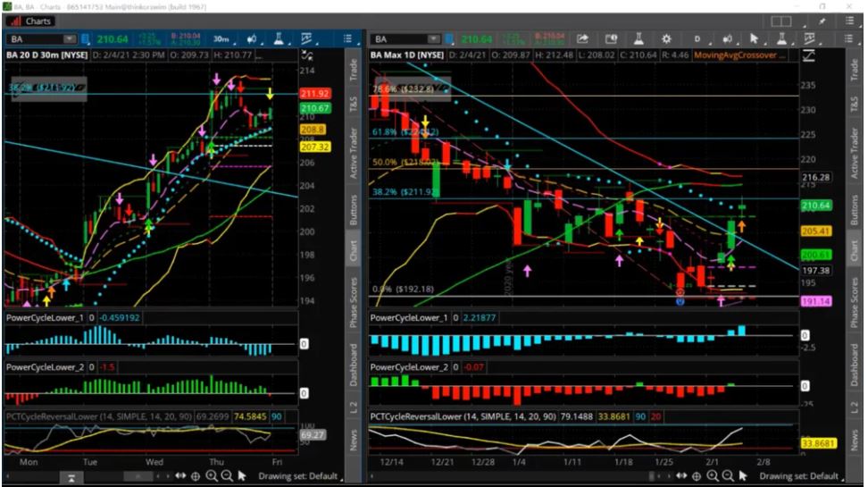Open Dashboard side tab on left chart
The width and height of the screenshot is (868, 487).
(353, 365)
